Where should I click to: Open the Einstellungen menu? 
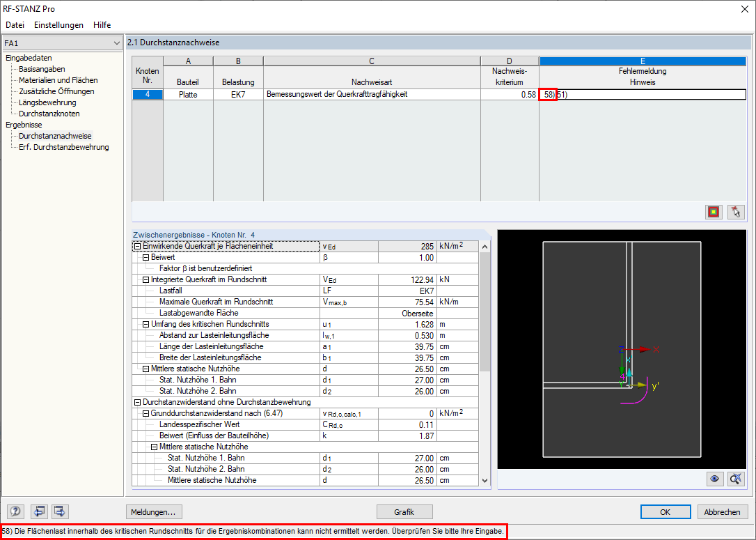(x=58, y=24)
